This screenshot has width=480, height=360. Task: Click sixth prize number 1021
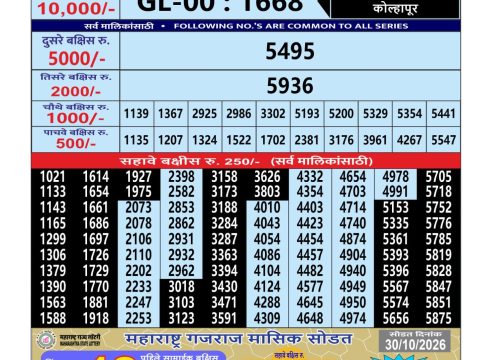point(53,177)
